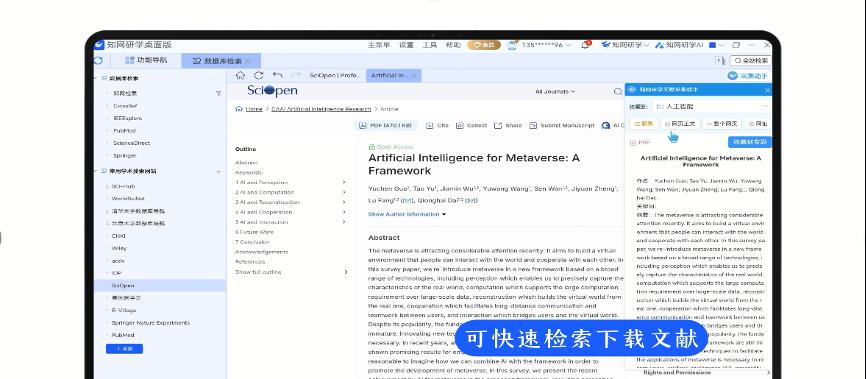
Task: Jump to 6 Future Work in Outline
Action: (254, 232)
